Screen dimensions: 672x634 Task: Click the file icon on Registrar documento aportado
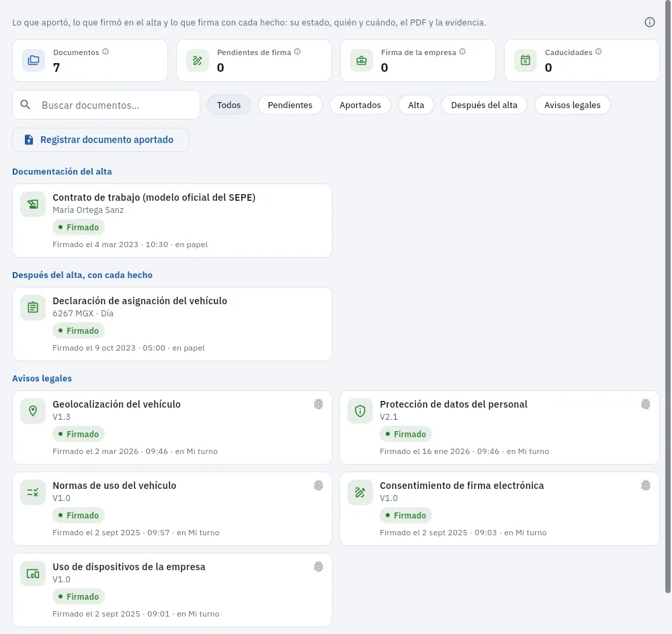pos(29,140)
